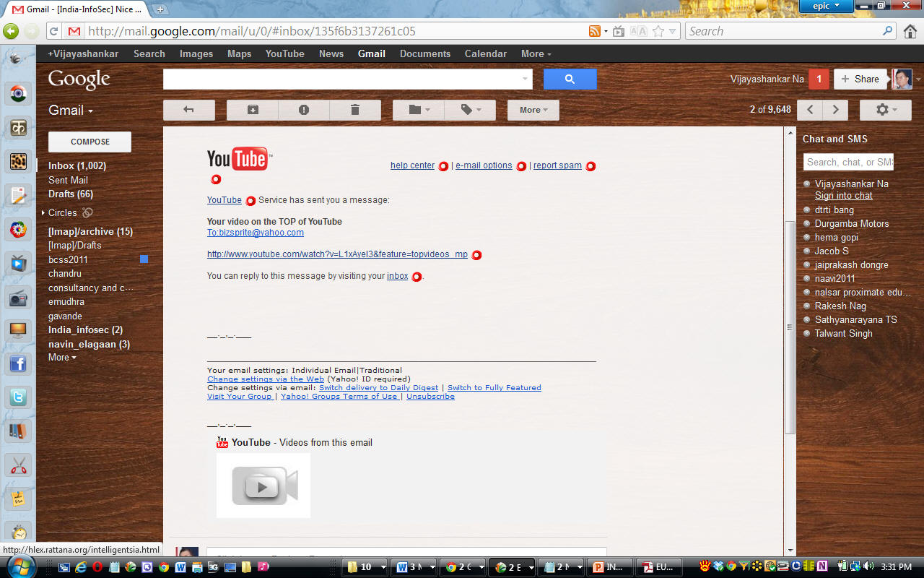Open the Move to folder dropdown
924x578 pixels.
[419, 110]
